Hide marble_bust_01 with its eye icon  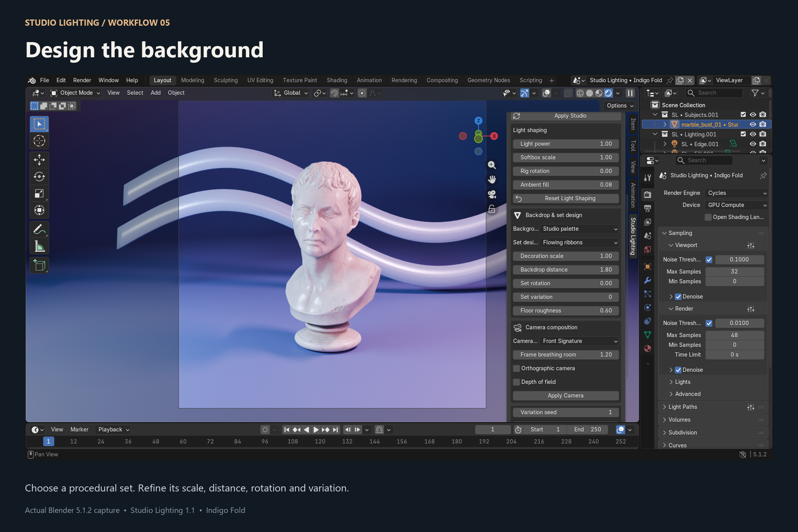tap(753, 124)
